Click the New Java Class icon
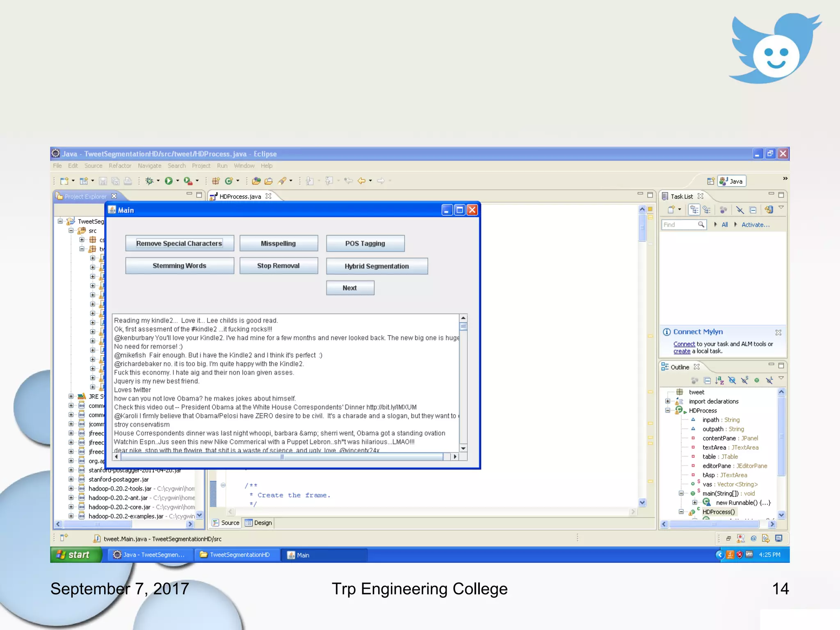This screenshot has width=840, height=630. coord(229,181)
